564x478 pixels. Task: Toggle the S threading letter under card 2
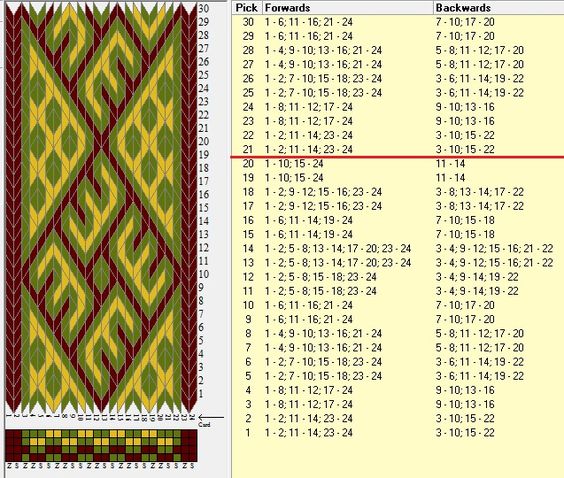point(17,466)
